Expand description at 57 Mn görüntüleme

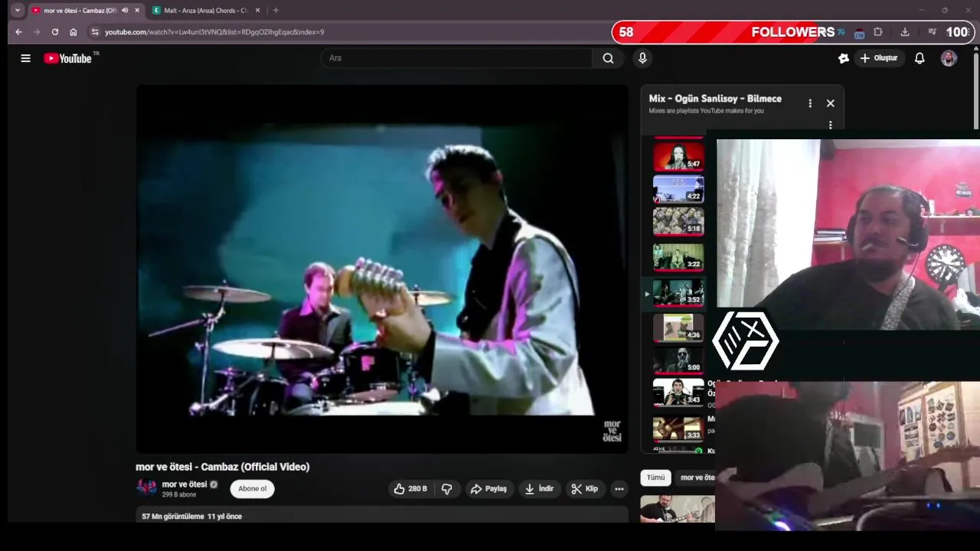click(x=382, y=516)
